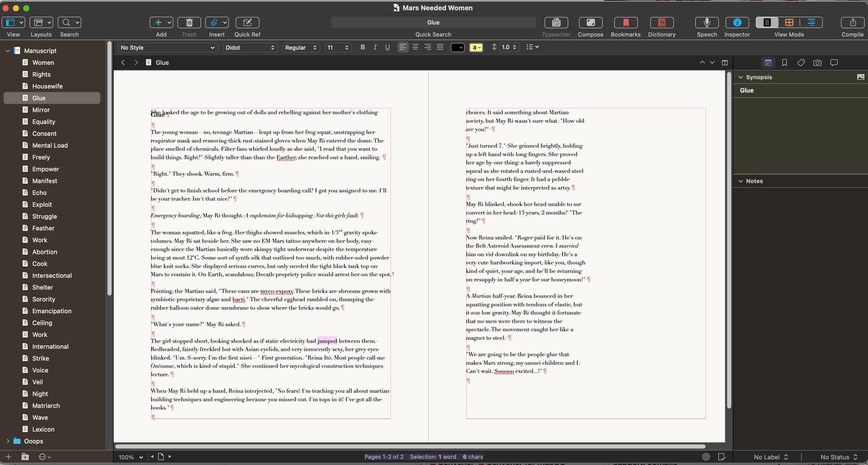Click the Search magnifier toolbar icon
Screen dimensions: 868x465
click(66, 23)
